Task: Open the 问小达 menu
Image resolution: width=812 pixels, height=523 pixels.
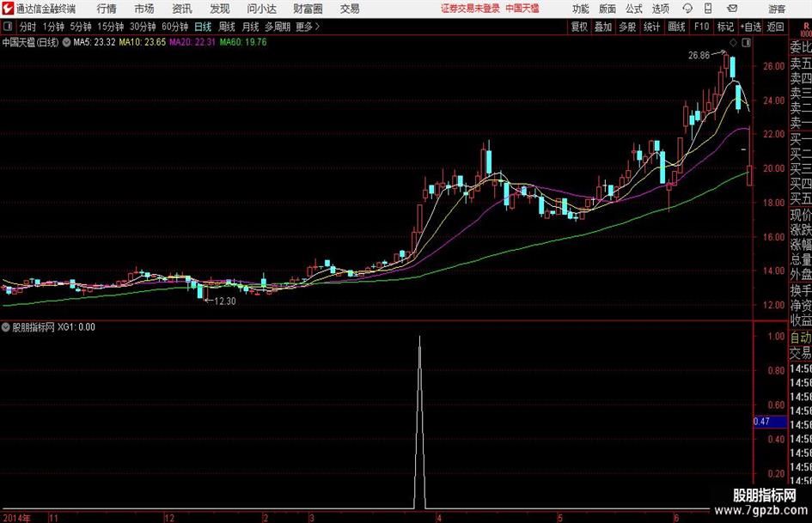Action: pos(261,9)
